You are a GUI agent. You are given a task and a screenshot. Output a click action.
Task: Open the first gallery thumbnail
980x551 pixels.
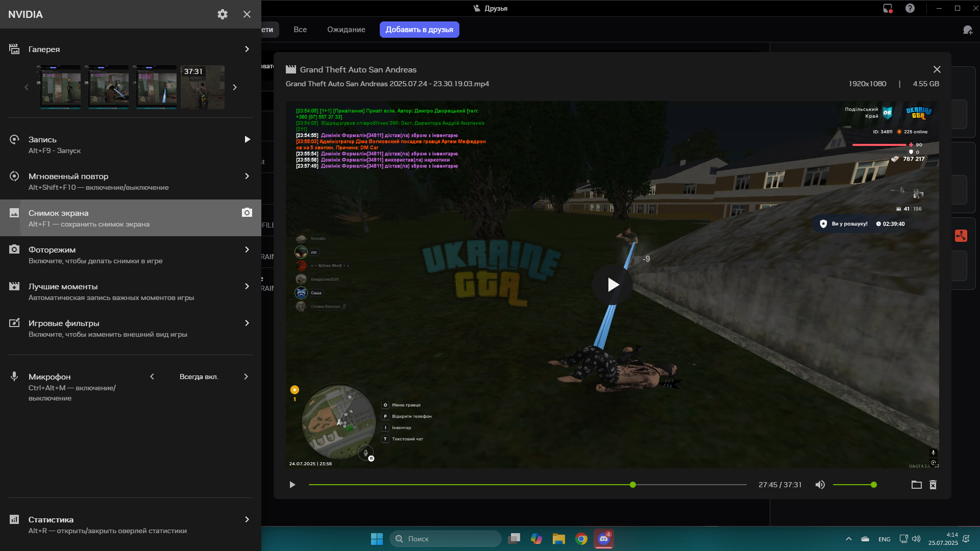[61, 87]
